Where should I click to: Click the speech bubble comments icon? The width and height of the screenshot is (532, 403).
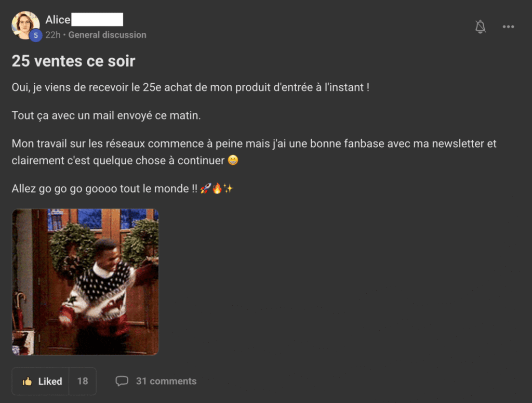(122, 381)
